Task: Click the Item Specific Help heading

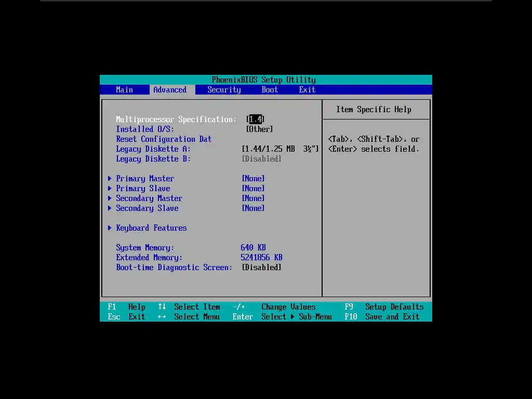Action: click(x=374, y=109)
